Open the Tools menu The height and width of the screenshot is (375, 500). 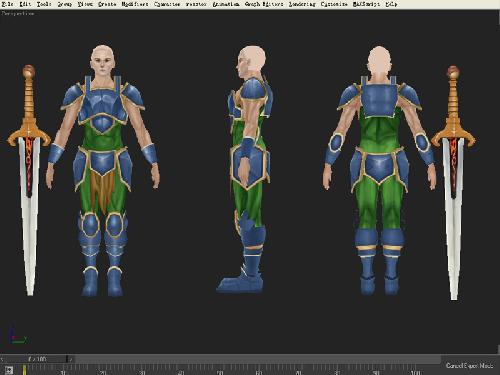pos(44,4)
